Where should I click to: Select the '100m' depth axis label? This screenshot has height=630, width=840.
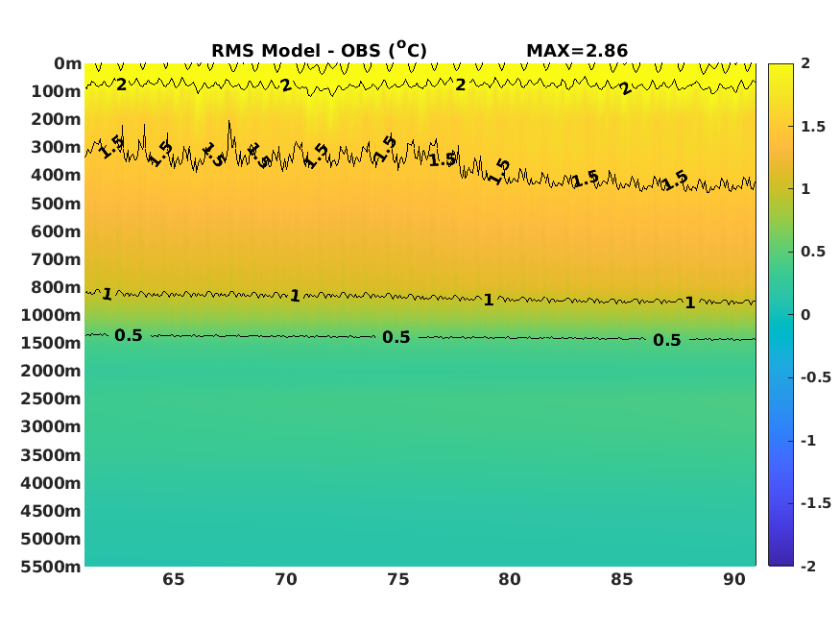(57, 91)
